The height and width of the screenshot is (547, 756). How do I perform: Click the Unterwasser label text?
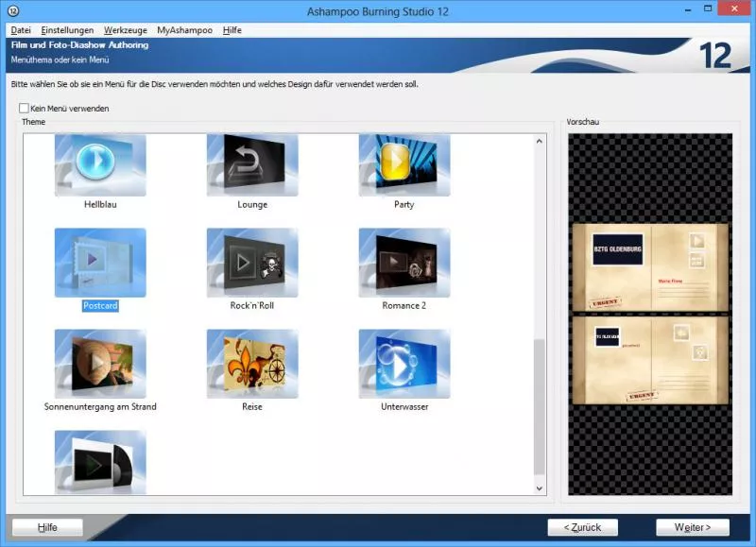click(404, 407)
